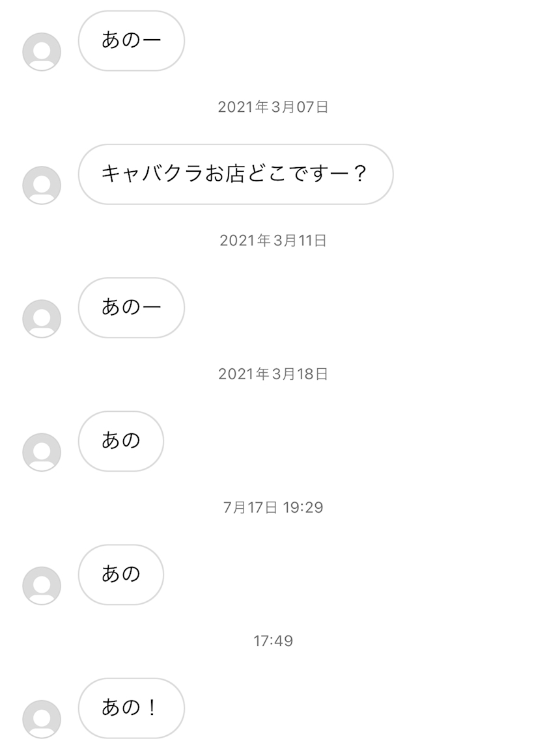Click the 17:49 timestamp
This screenshot has height=756, width=547.
point(273,641)
